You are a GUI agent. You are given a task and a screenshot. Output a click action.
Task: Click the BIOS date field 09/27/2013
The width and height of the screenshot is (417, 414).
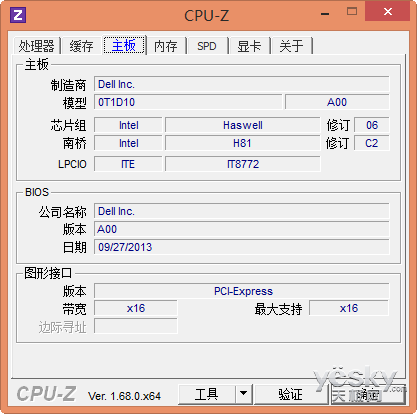[x=242, y=247]
